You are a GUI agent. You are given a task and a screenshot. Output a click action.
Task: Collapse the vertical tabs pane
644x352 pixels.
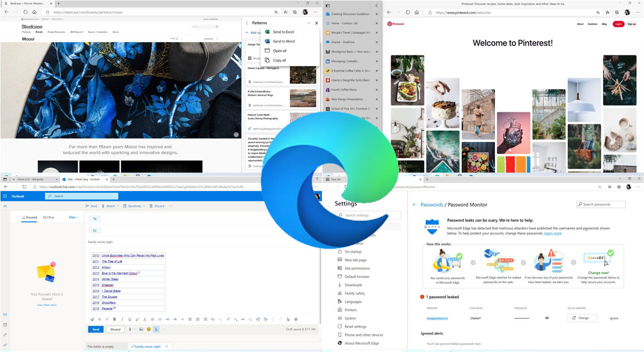(376, 6)
